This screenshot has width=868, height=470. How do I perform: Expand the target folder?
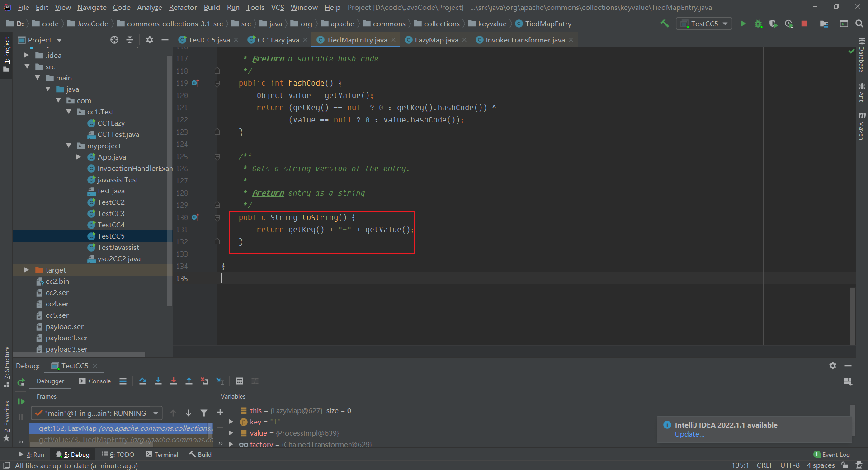coord(27,270)
